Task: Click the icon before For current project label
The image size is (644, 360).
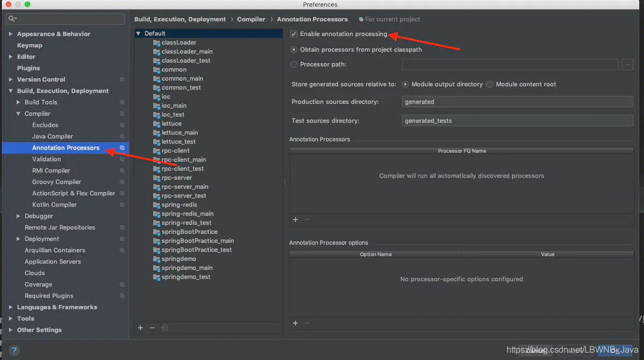Action: pos(361,19)
